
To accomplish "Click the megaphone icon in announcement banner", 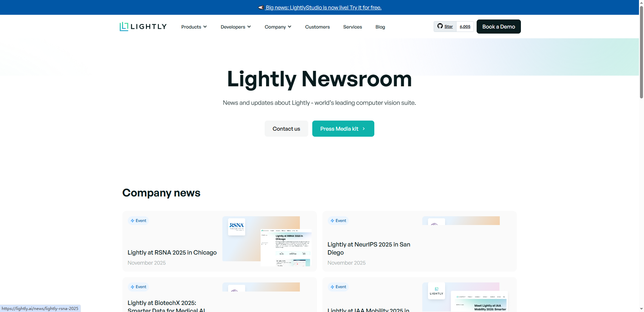I will point(261,7).
